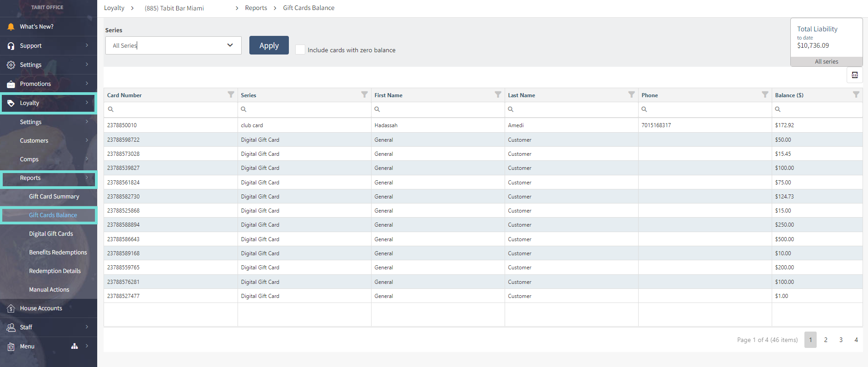This screenshot has height=367, width=868.
Task: Open filter on Series column
Action: (x=364, y=94)
